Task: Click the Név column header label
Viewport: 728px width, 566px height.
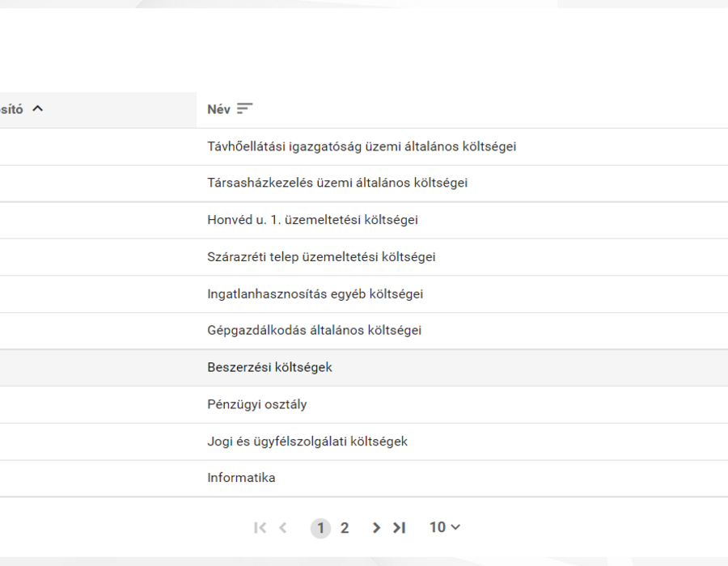Action: [218, 109]
